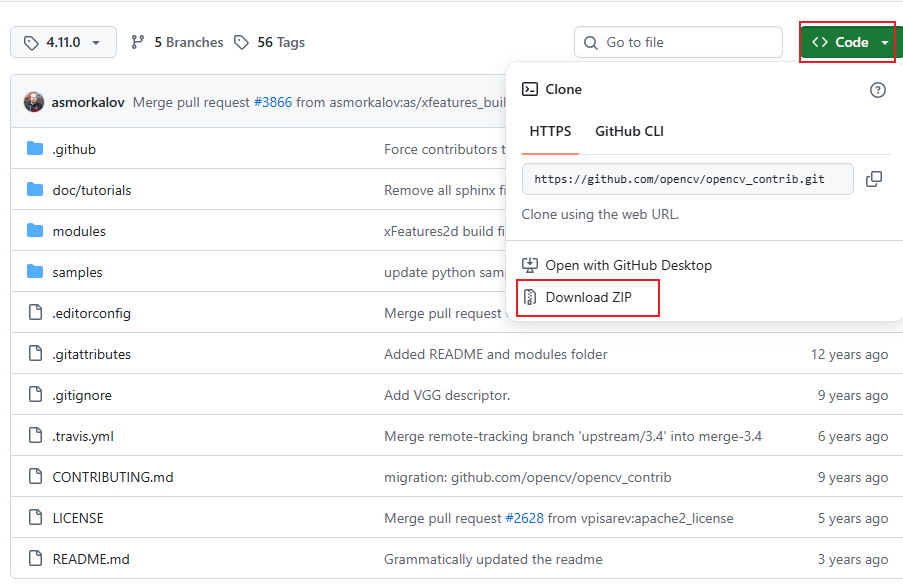Click the GitHub Desktop icon in Clone menu
The image size is (903, 585).
pyautogui.click(x=531, y=264)
